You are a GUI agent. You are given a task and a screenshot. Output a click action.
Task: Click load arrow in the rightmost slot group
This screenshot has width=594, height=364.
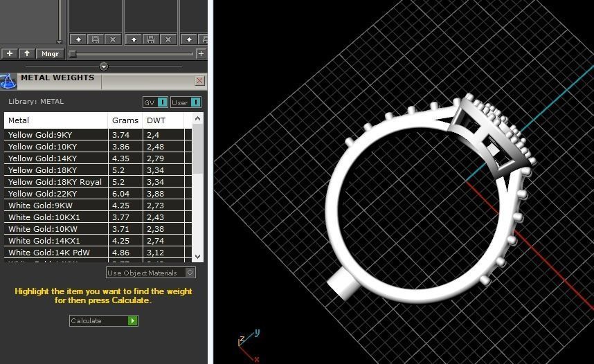(189, 39)
